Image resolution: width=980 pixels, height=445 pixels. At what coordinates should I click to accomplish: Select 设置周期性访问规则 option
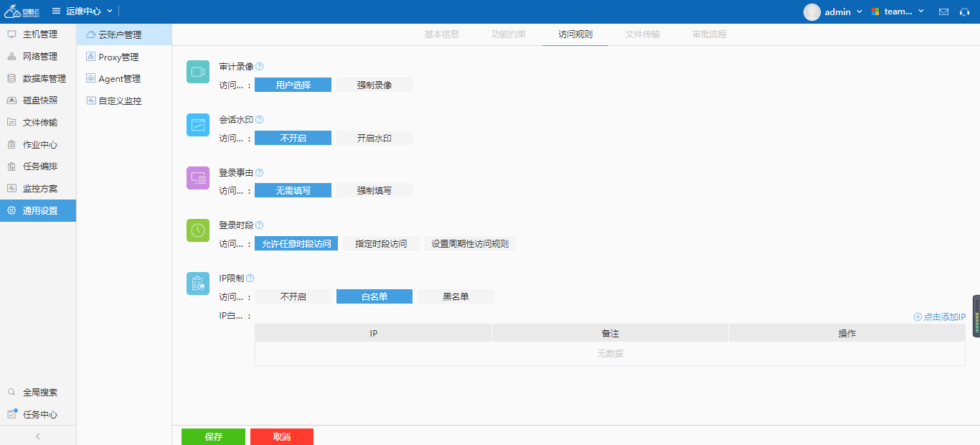(x=470, y=243)
